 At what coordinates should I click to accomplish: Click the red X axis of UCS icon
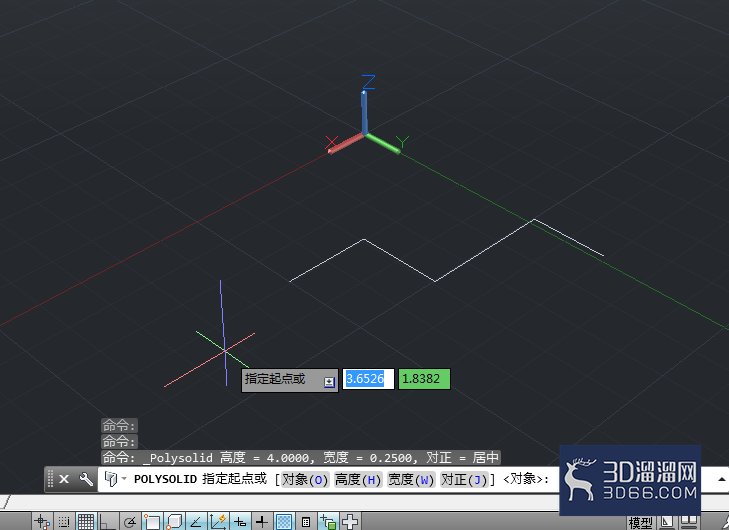pos(346,143)
